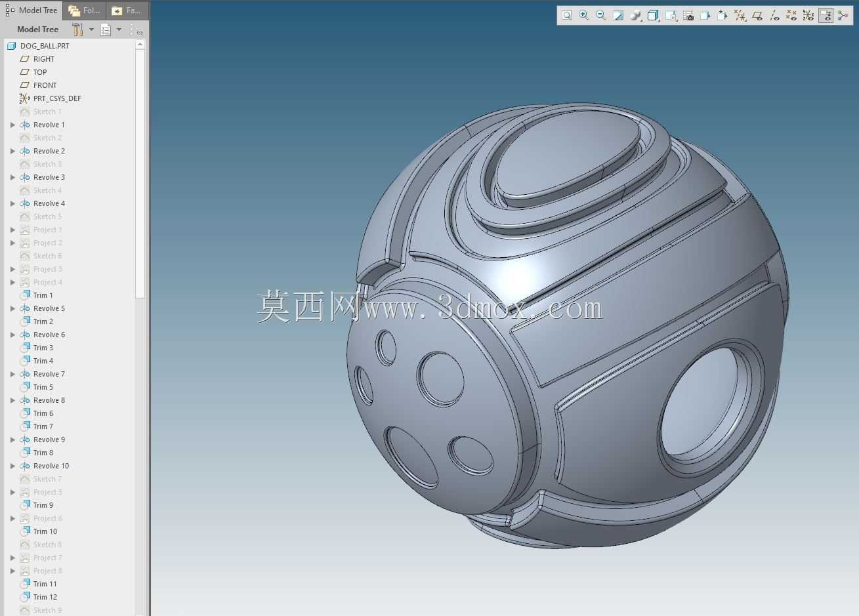This screenshot has height=616, width=859.
Task: Expand the Project 2 feature
Action: click(x=12, y=243)
